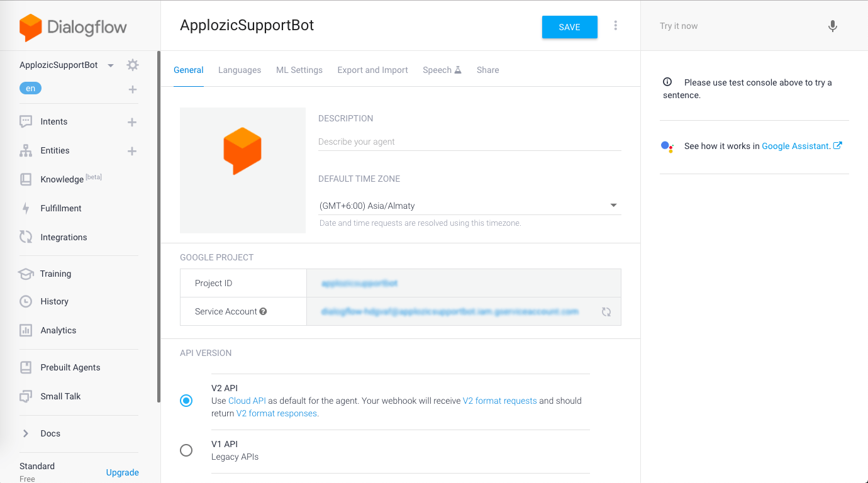Open the Share tab
Image resolution: width=868 pixels, height=483 pixels.
coord(488,70)
